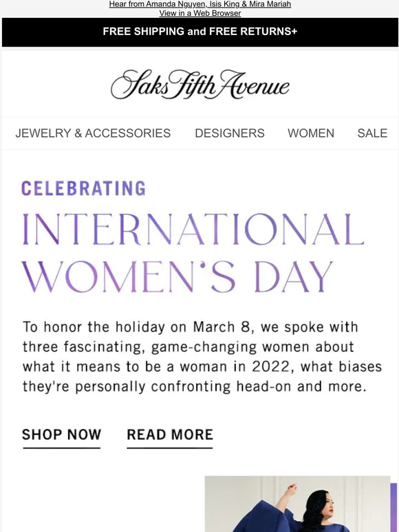Open View in a Web Browser link

(x=200, y=13)
